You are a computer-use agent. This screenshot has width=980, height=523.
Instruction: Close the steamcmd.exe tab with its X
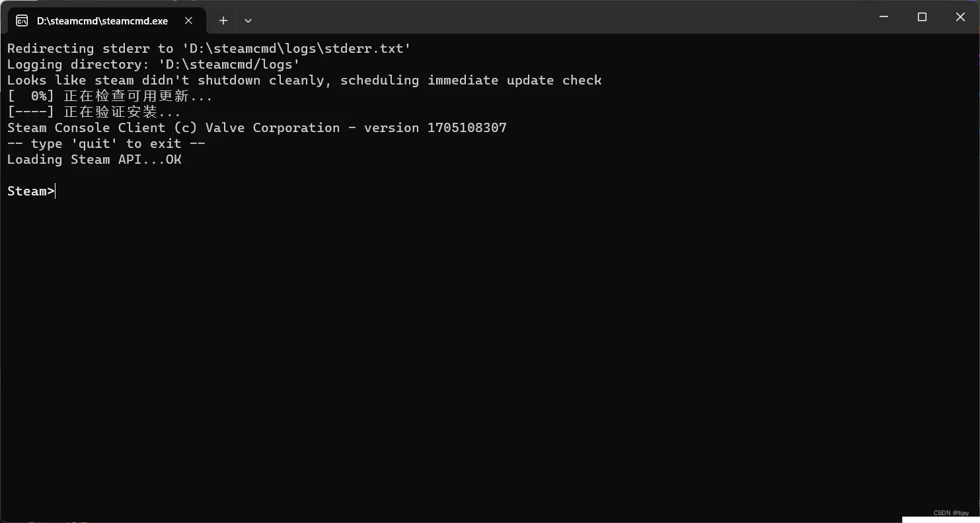188,20
